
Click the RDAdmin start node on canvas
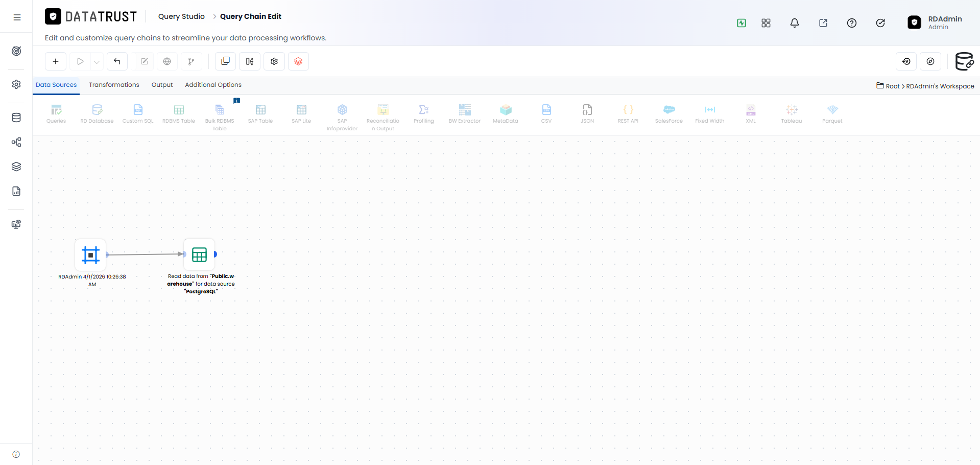[x=90, y=254]
